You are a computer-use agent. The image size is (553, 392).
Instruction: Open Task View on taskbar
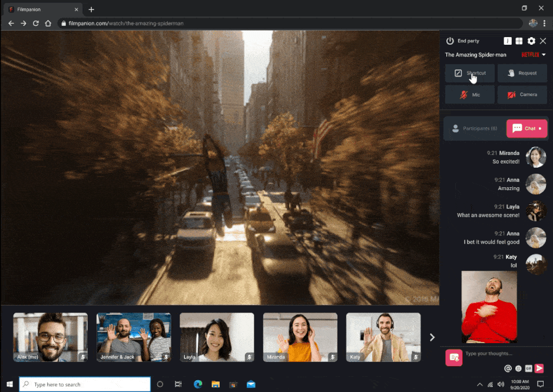click(178, 384)
